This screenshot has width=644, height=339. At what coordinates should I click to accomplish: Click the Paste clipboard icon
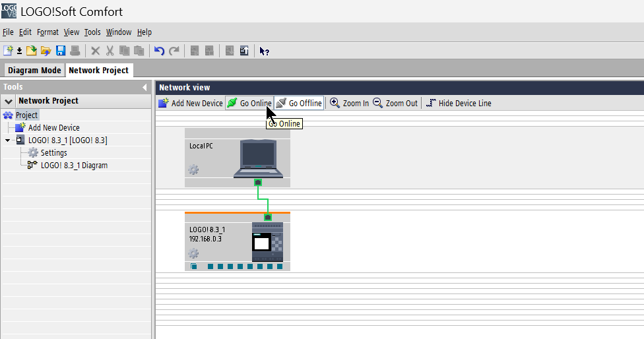coord(139,51)
